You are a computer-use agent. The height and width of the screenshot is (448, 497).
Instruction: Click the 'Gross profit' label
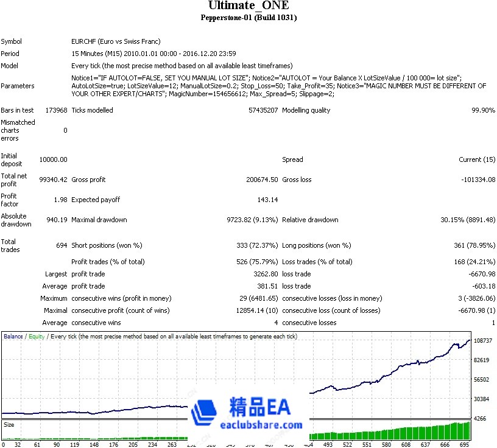[x=88, y=180]
